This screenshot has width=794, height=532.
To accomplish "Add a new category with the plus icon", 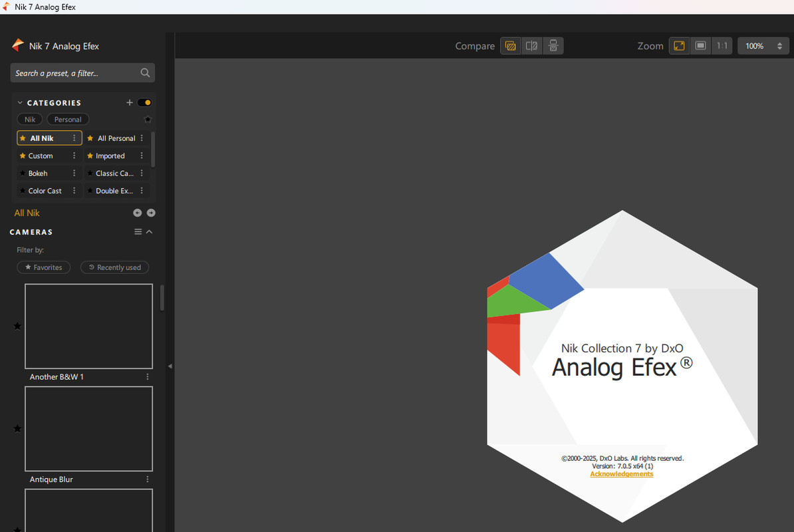I will 130,103.
